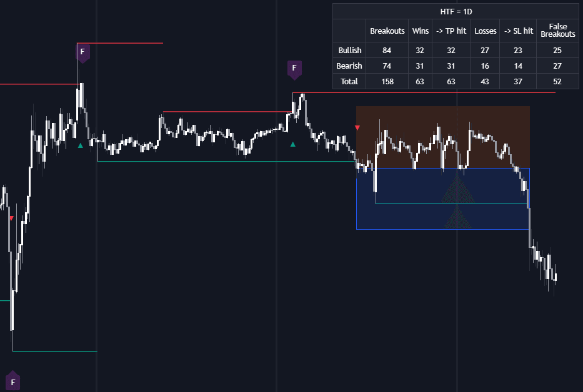This screenshot has height=392, width=583.
Task: Click the green up triangle below the highest spike
Action: (x=81, y=145)
